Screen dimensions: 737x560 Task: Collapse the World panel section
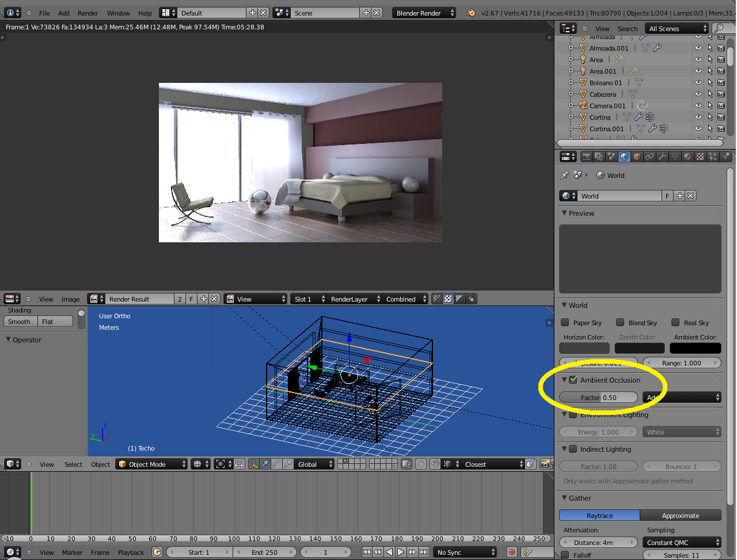[x=564, y=305]
